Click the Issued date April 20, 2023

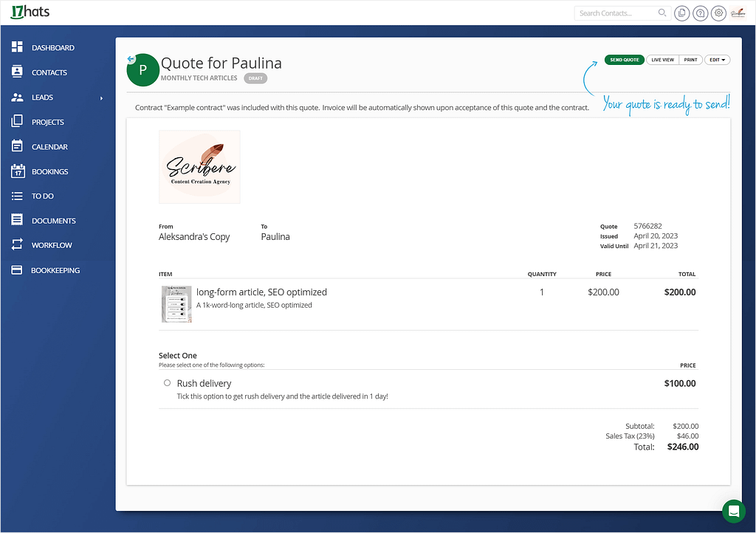[656, 235]
